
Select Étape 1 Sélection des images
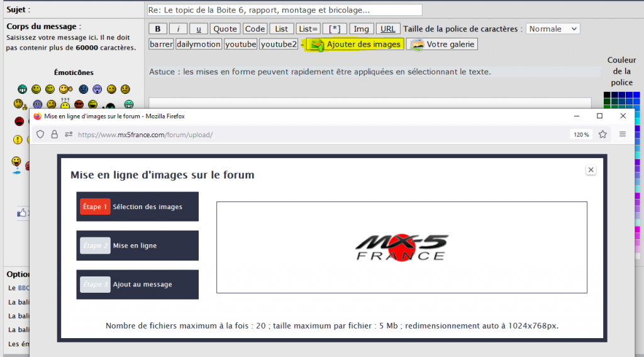click(x=138, y=207)
